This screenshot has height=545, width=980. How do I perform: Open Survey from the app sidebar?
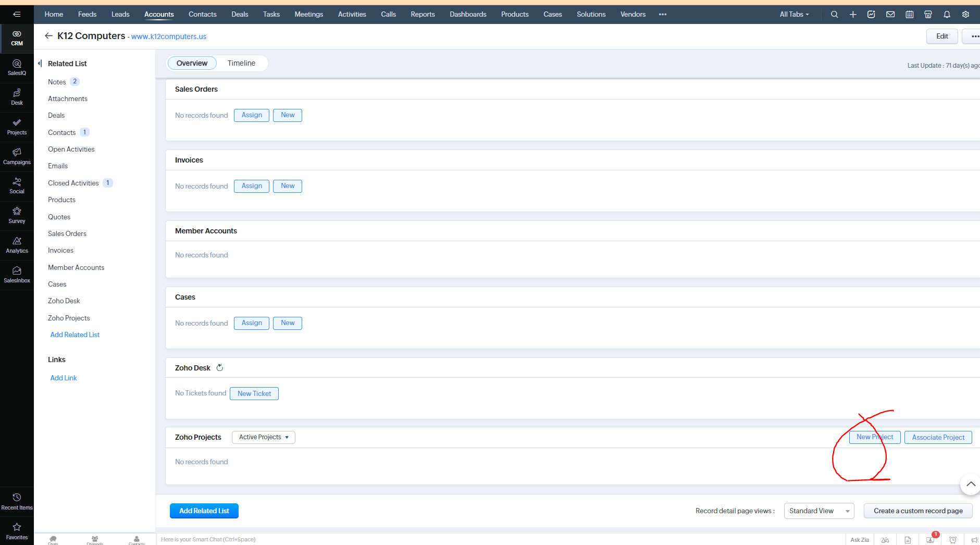click(x=17, y=216)
